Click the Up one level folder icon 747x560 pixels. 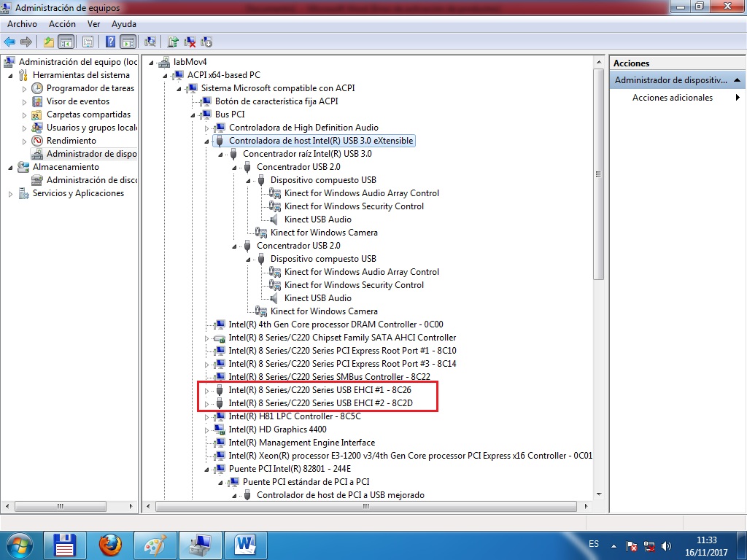49,42
